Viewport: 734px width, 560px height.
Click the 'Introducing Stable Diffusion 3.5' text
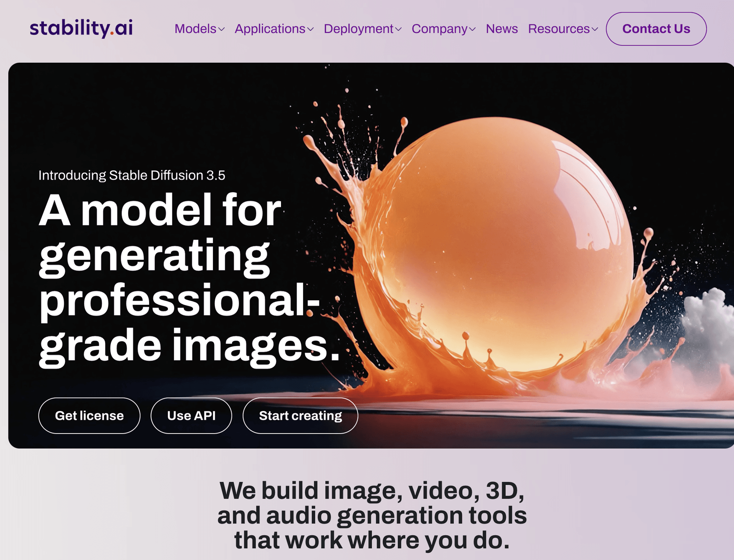[x=132, y=175]
